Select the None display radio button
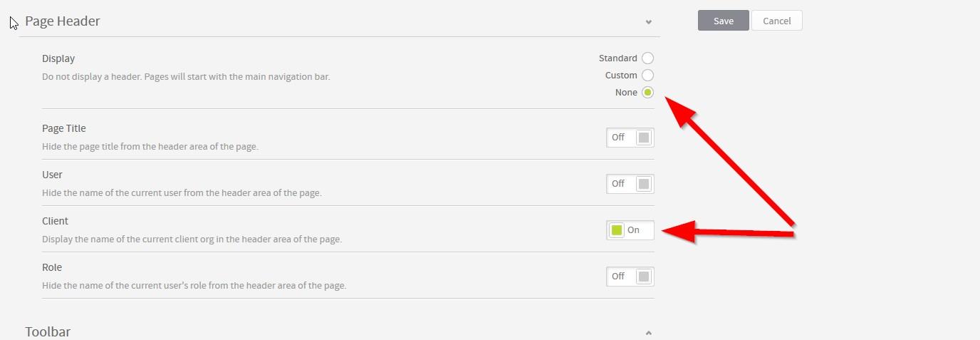The image size is (980, 340). click(647, 93)
